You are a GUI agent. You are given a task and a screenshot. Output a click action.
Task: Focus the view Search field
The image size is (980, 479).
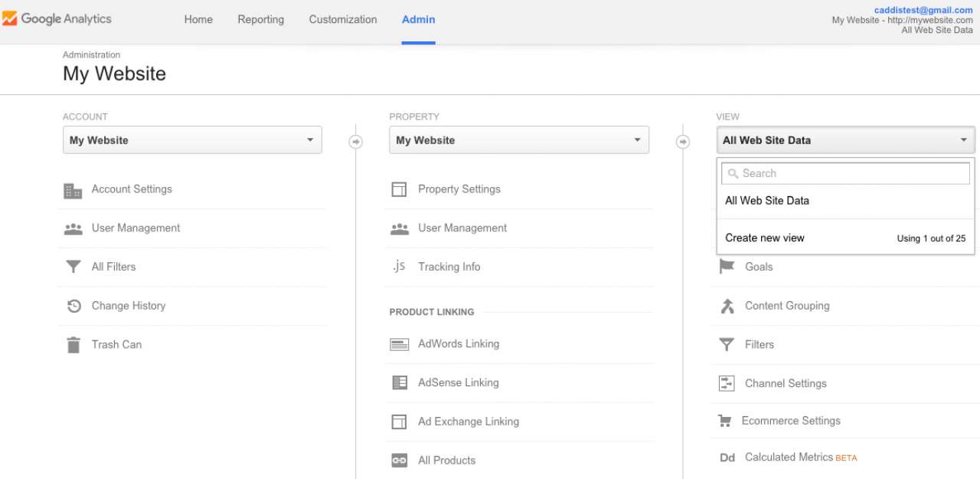845,174
